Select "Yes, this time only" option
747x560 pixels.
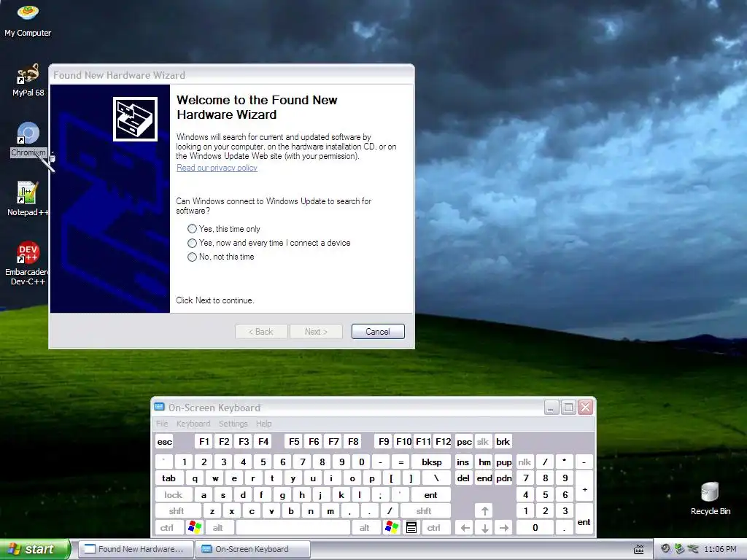224,228
